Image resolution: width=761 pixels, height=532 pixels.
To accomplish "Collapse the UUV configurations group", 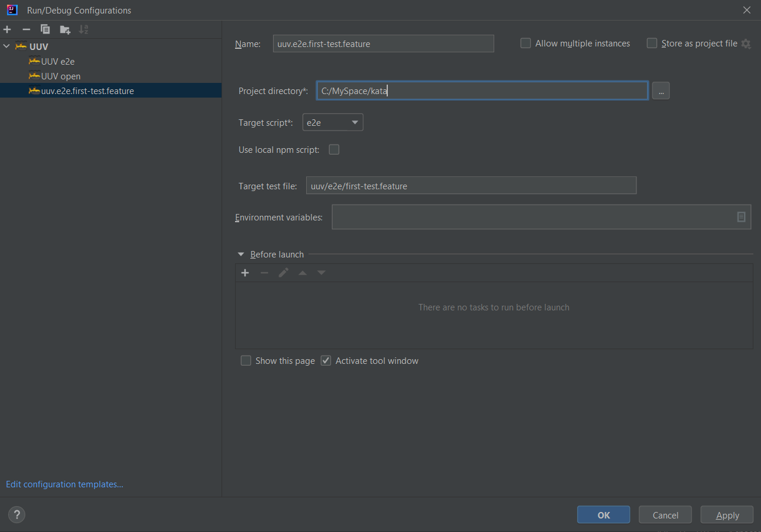I will tap(6, 46).
